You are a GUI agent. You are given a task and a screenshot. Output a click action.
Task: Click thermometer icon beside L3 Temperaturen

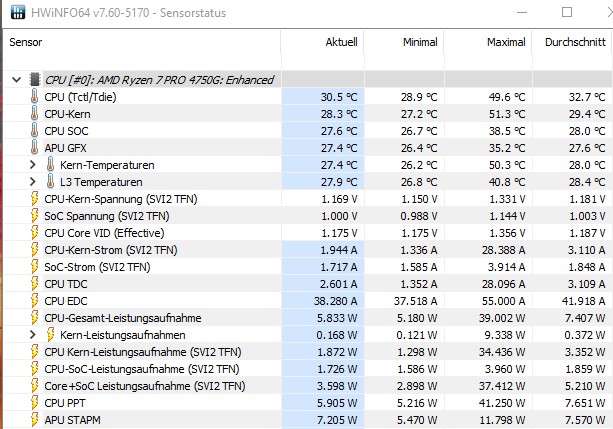point(50,182)
